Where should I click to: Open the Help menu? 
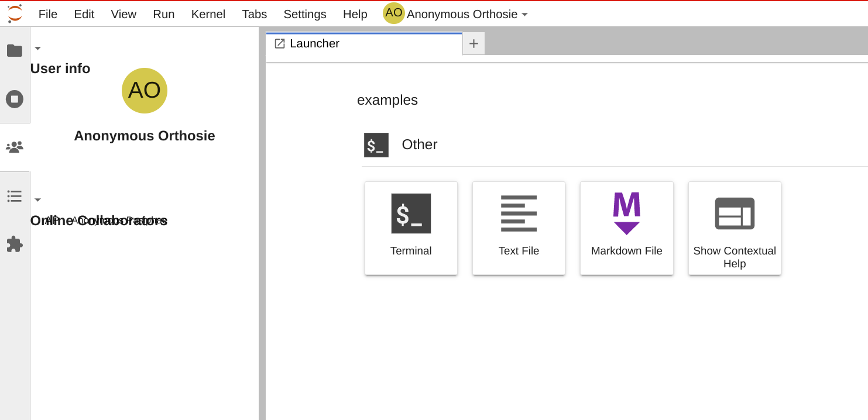coord(355,14)
